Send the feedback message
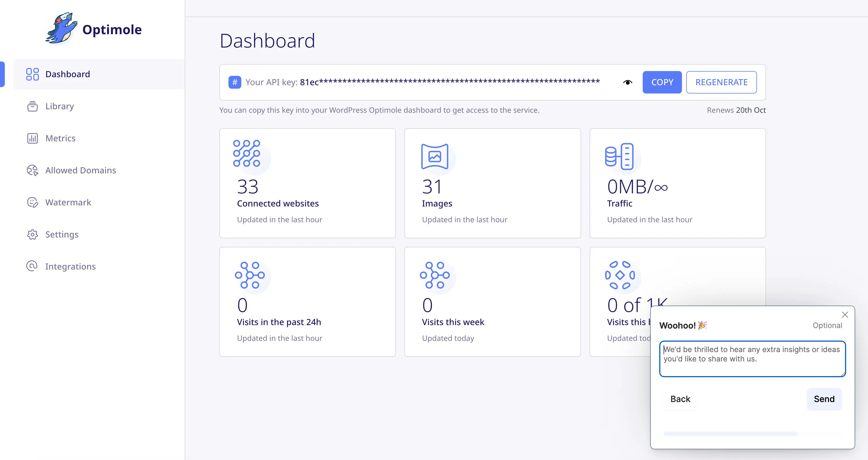The height and width of the screenshot is (460, 868). tap(824, 399)
